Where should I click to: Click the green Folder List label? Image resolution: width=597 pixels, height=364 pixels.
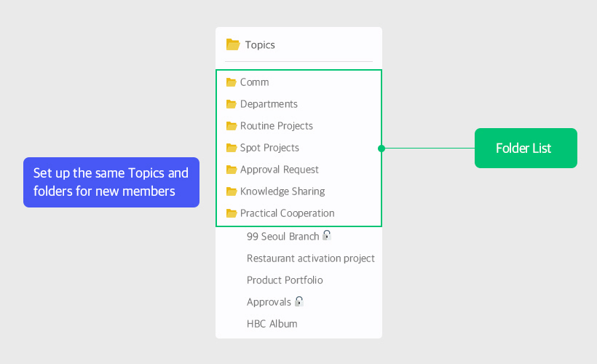tap(526, 148)
